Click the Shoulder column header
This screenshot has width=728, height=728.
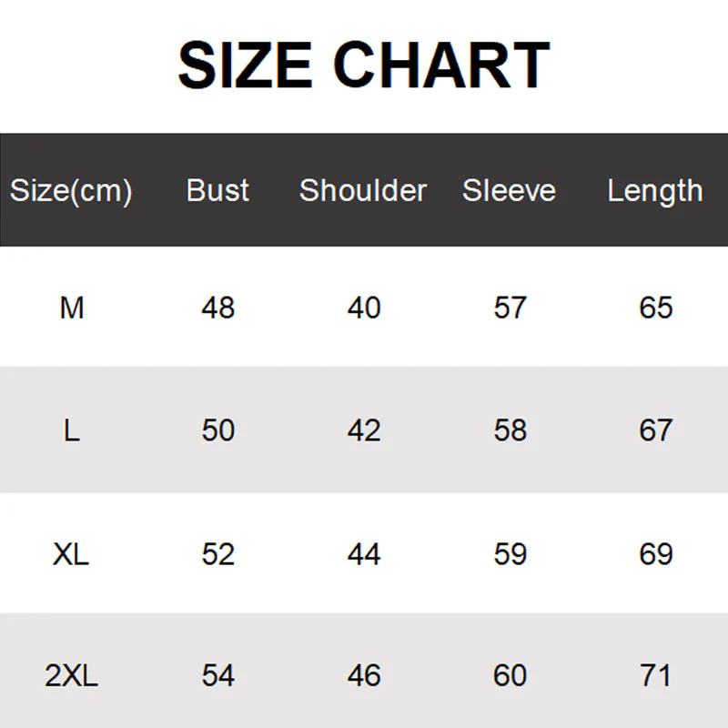point(363,190)
